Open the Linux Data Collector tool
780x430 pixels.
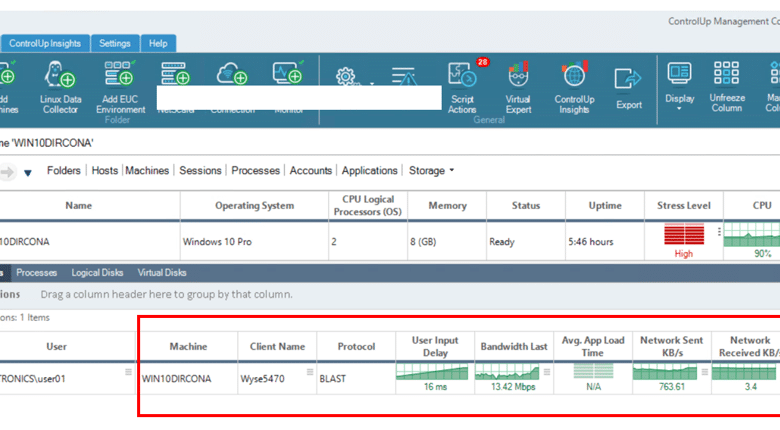click(60, 88)
